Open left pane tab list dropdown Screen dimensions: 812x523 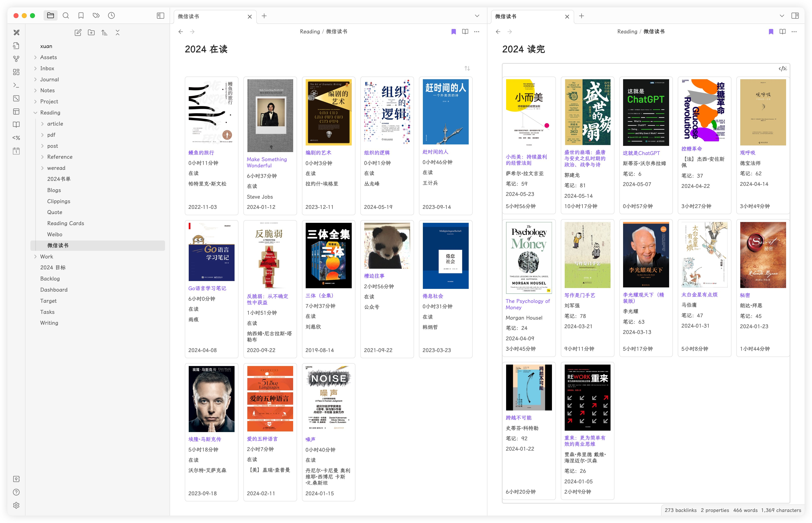coord(477,16)
